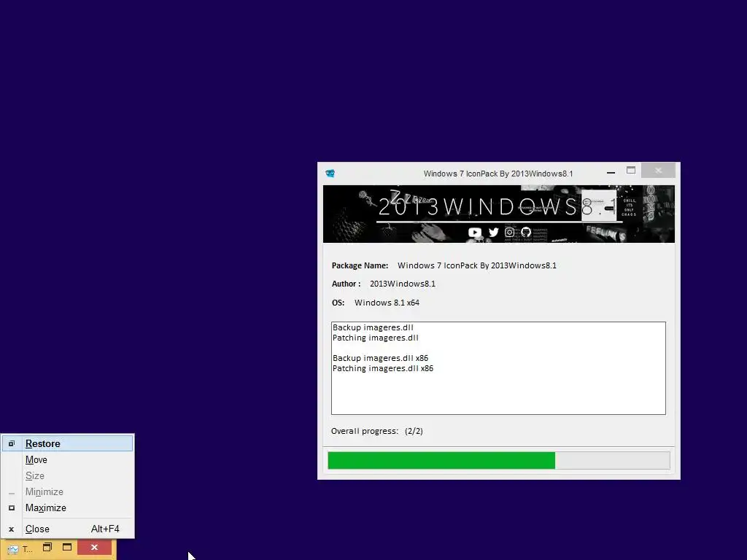Maximize the minimized bottom-left window
The image size is (747, 560).
pyautogui.click(x=67, y=547)
